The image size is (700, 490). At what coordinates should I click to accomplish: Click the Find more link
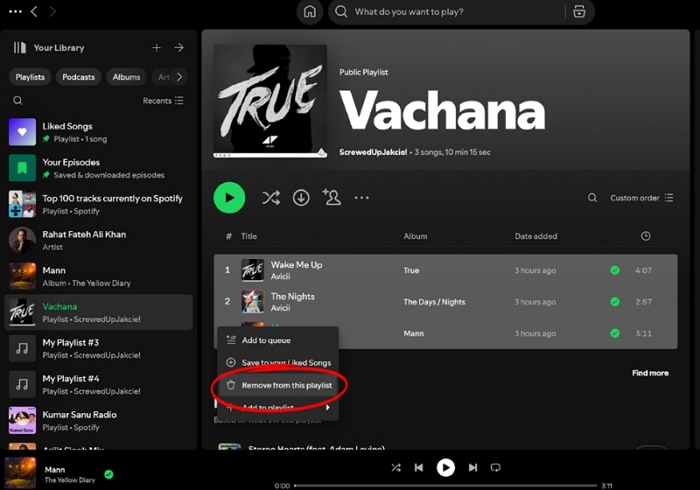point(650,373)
